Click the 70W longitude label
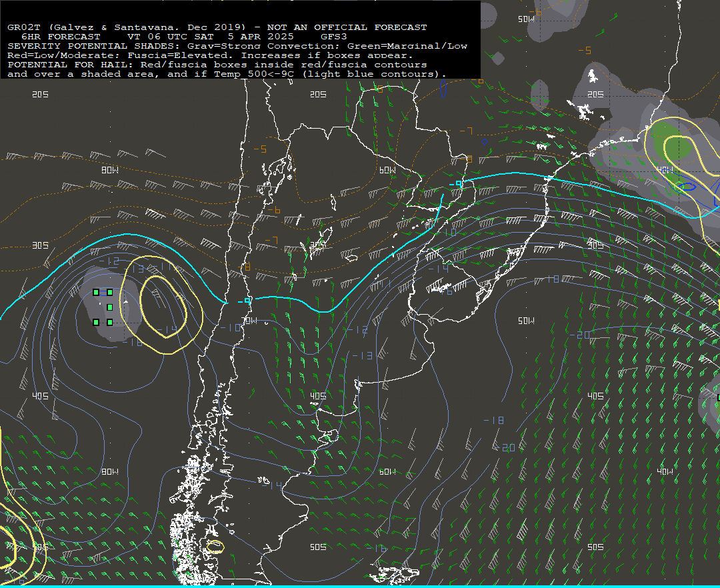 click(x=249, y=321)
